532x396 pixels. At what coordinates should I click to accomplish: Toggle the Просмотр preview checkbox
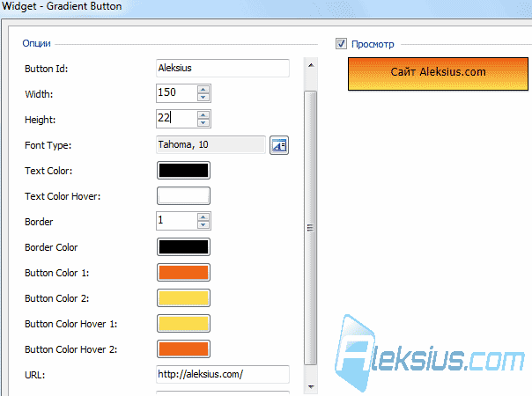(x=341, y=44)
